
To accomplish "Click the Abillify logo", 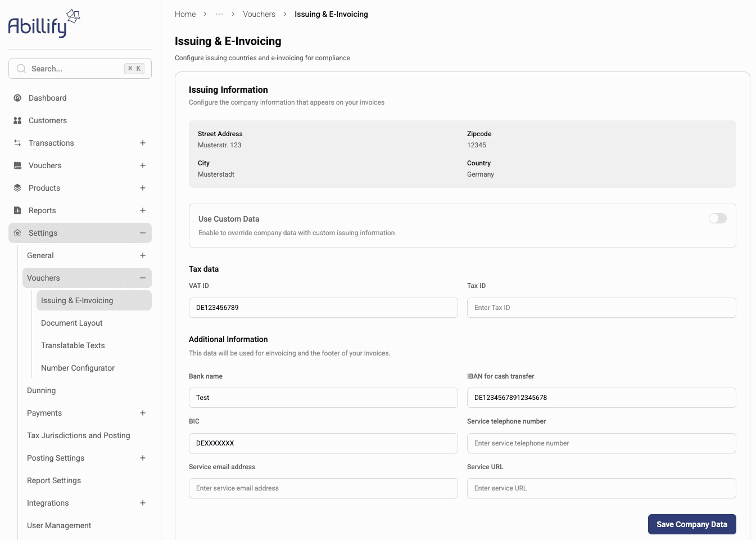I will 44,24.
